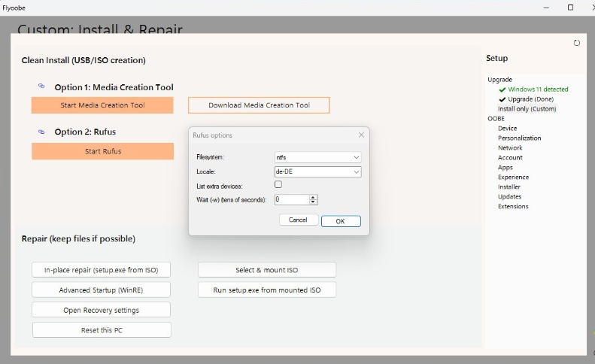Viewport: 595px width, 364px height.
Task: Click Select & mount ISO button
Action: [267, 270]
